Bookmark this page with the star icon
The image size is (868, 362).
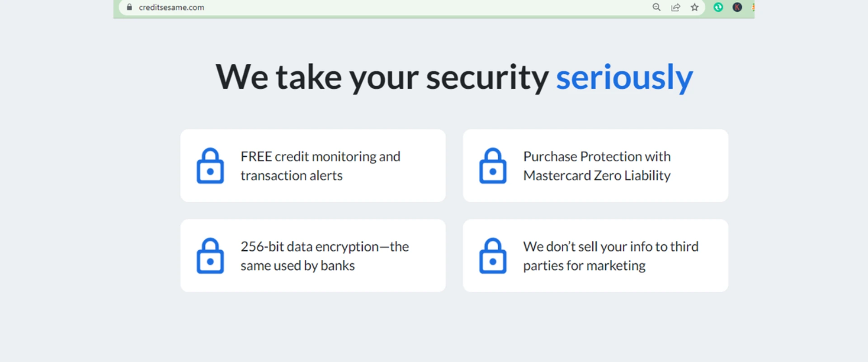pyautogui.click(x=694, y=7)
